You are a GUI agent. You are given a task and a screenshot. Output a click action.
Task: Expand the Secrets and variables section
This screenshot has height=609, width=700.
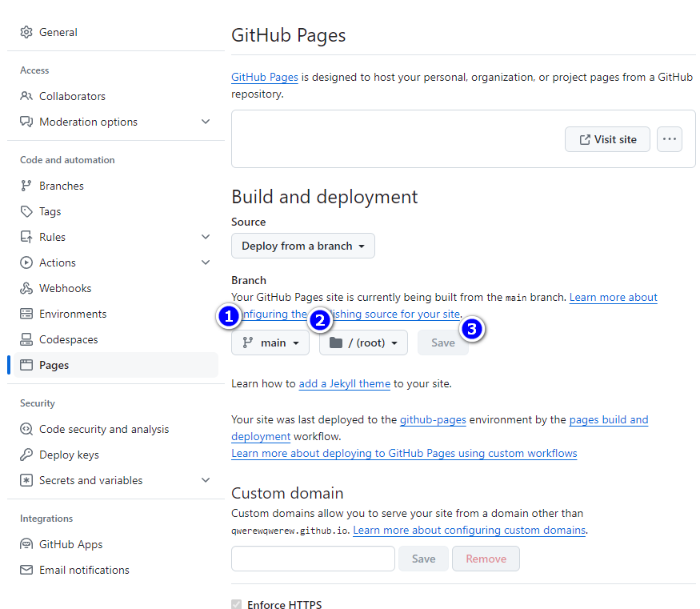click(206, 480)
